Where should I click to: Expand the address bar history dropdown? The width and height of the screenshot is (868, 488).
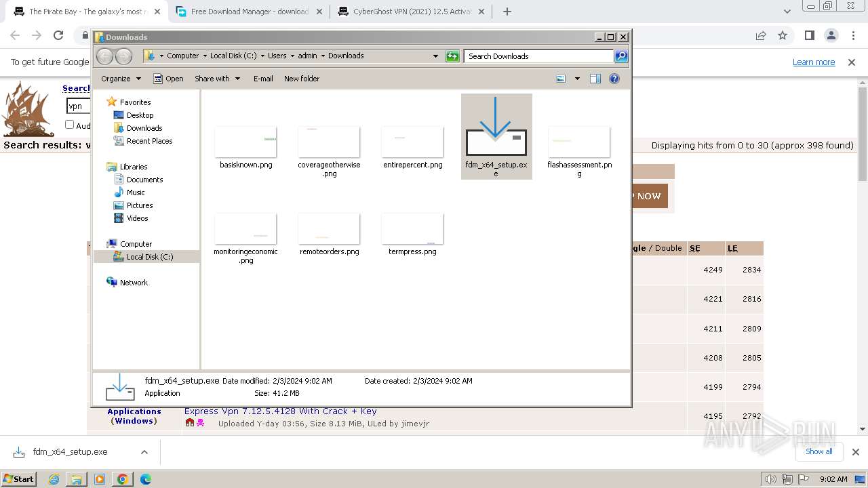[x=435, y=56]
